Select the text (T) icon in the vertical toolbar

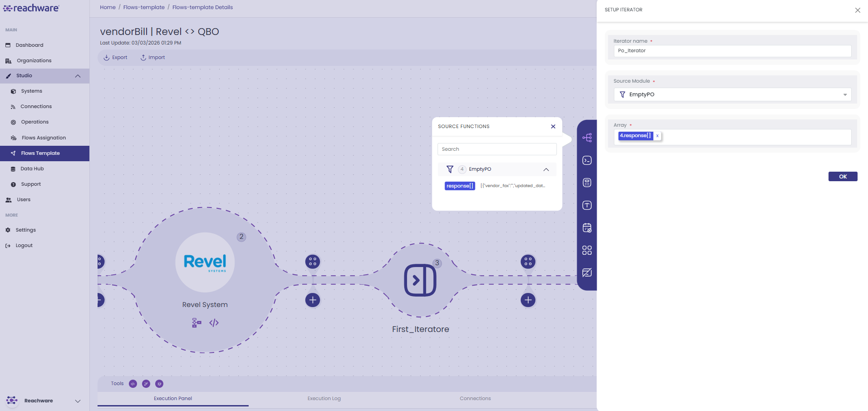coord(587,205)
